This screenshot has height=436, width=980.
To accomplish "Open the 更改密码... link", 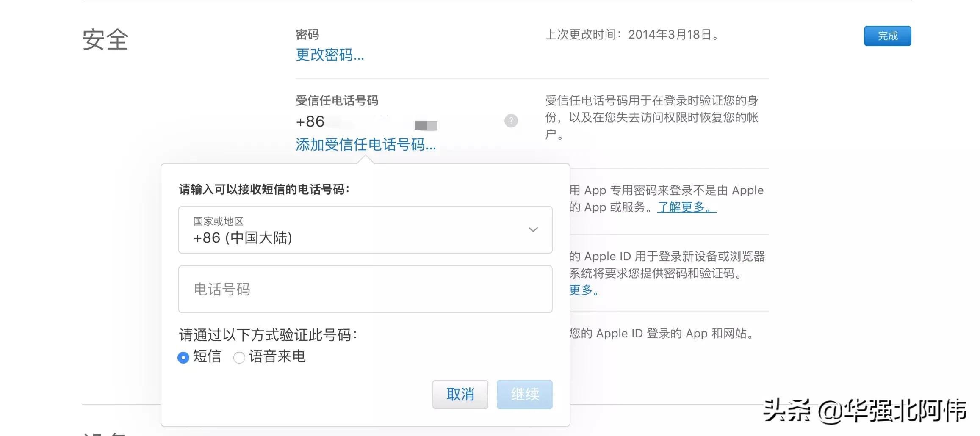I will tap(330, 55).
